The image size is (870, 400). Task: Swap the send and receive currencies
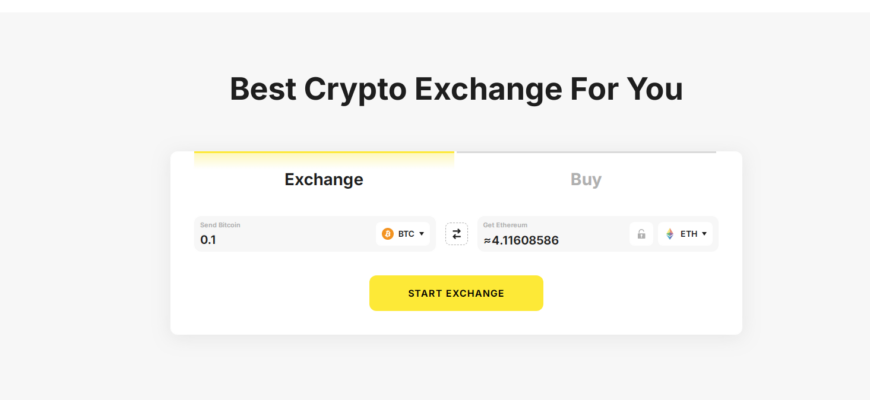[456, 234]
